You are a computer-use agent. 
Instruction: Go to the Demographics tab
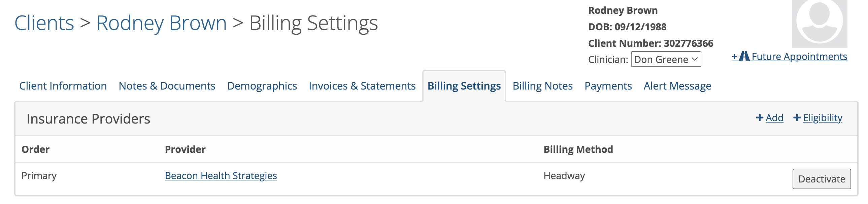click(x=262, y=86)
